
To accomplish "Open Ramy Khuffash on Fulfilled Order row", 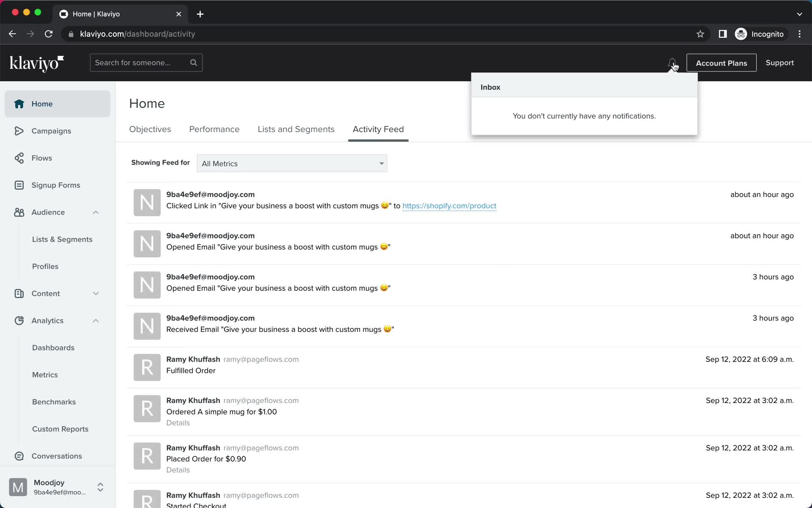I will 193,359.
